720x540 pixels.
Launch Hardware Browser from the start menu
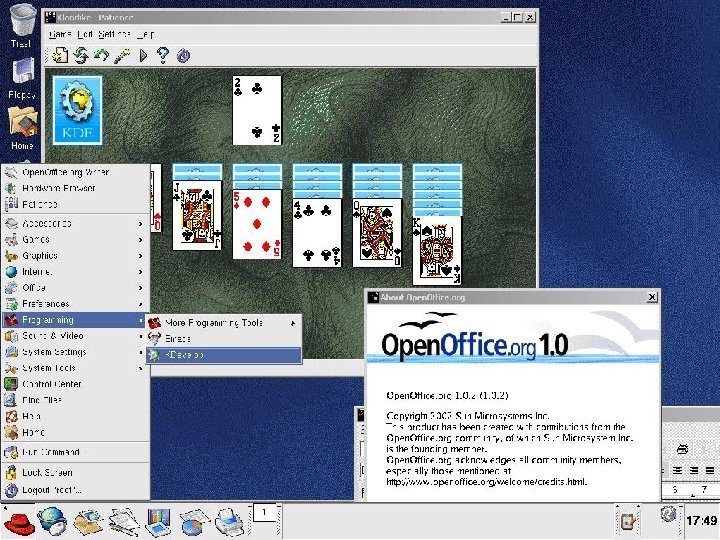[76, 188]
